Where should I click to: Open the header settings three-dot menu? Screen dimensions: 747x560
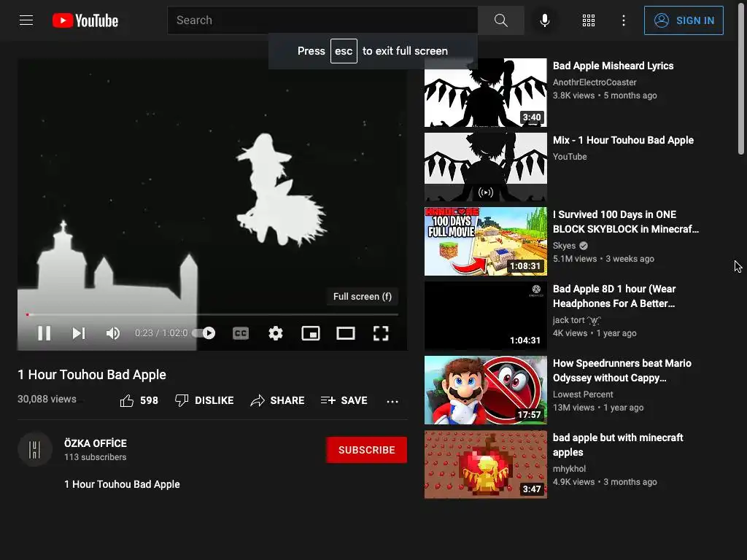tap(623, 20)
